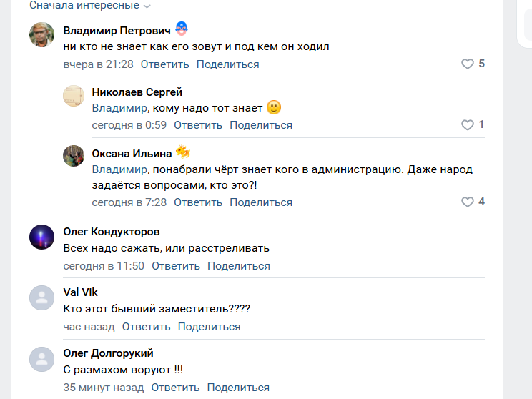The height and width of the screenshot is (399, 532).
Task: Open Val Vik's default avatar
Action: (42, 297)
